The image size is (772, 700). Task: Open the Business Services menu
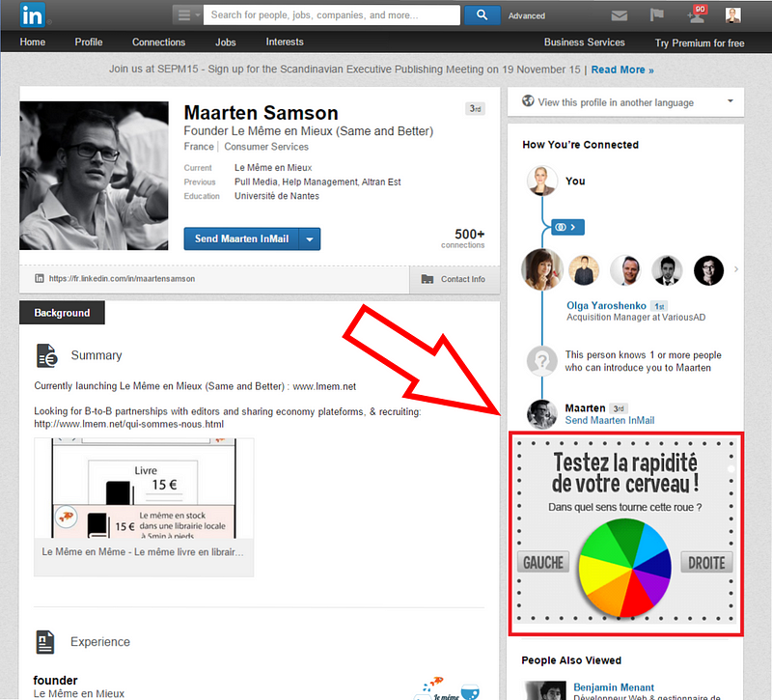[x=585, y=42]
